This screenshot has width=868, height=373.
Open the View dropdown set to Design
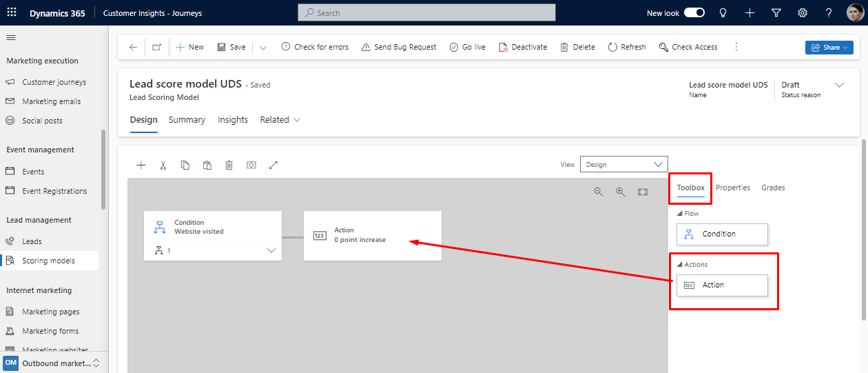pyautogui.click(x=623, y=165)
